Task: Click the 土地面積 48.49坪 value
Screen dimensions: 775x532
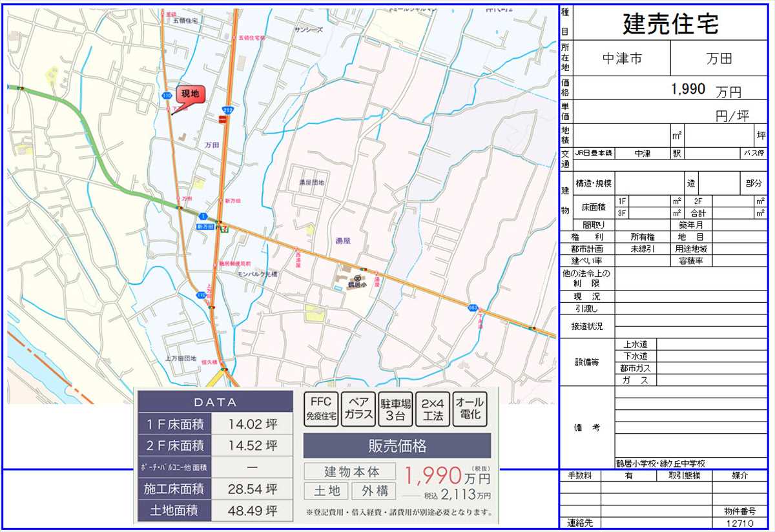Action: pyautogui.click(x=253, y=511)
